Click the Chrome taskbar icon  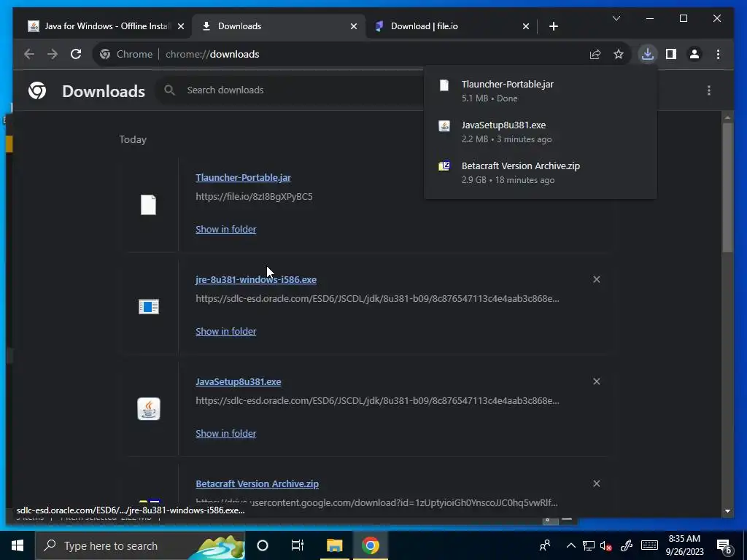pos(370,545)
